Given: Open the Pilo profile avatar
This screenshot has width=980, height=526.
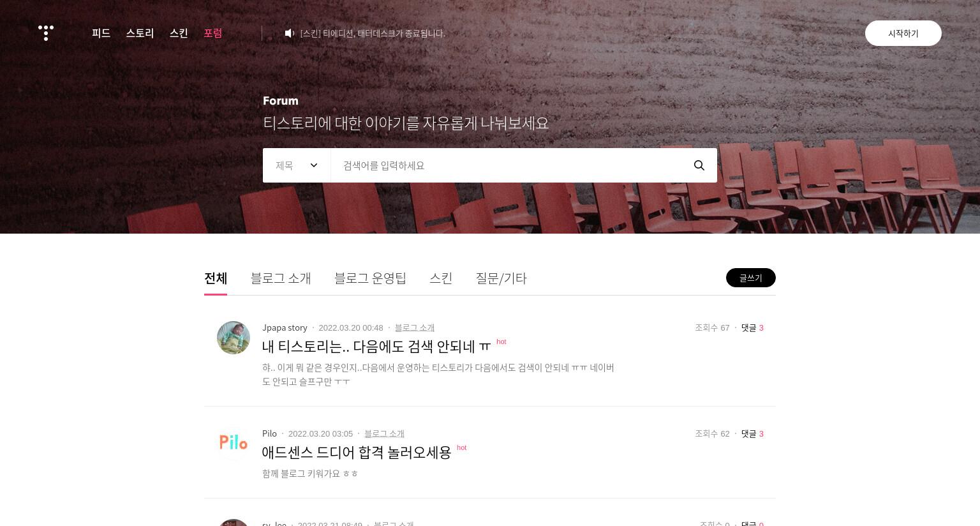Looking at the screenshot, I should [x=234, y=444].
